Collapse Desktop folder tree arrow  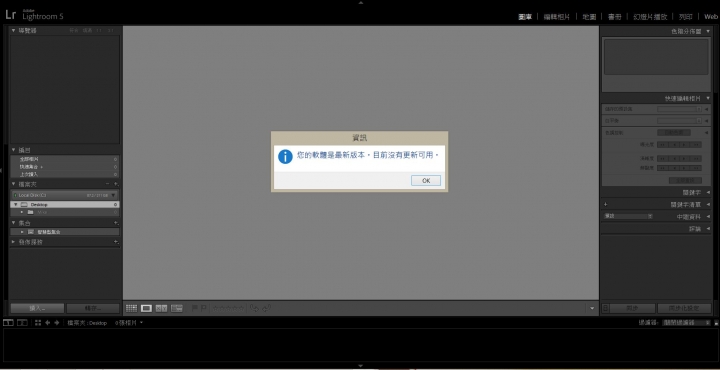pos(16,204)
